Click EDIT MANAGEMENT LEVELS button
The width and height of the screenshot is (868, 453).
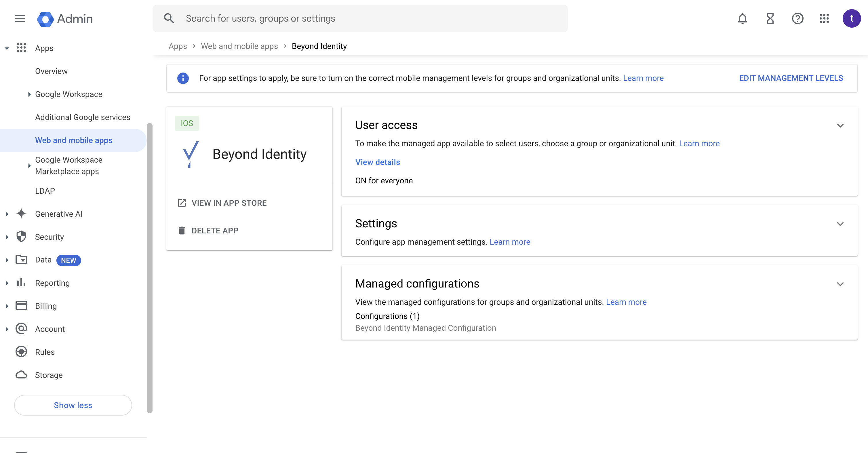click(791, 78)
